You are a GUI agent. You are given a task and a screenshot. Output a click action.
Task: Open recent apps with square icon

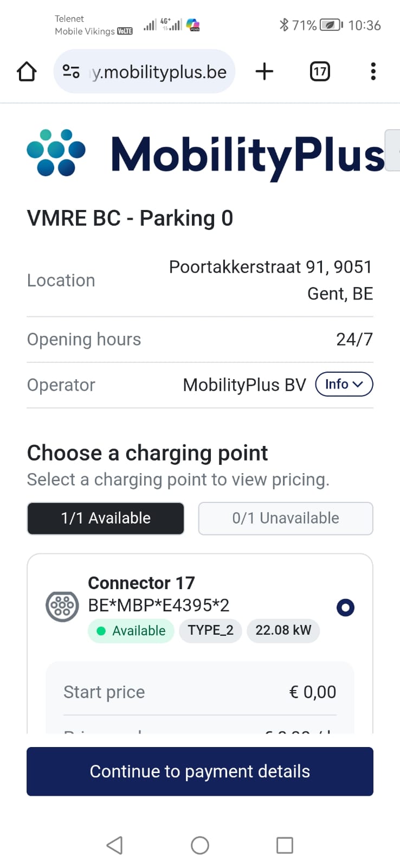point(285,845)
